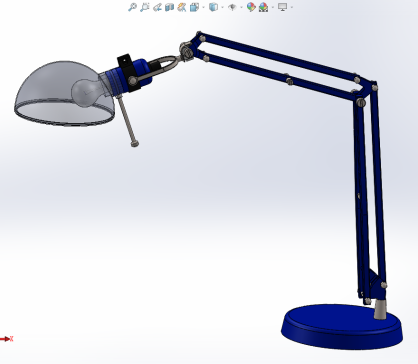Click the Hide/Show Items eye icon
The image size is (418, 364).
(x=232, y=7)
